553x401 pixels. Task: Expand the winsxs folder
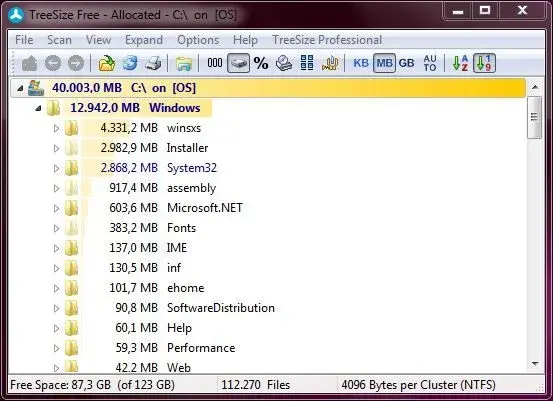tap(56, 128)
